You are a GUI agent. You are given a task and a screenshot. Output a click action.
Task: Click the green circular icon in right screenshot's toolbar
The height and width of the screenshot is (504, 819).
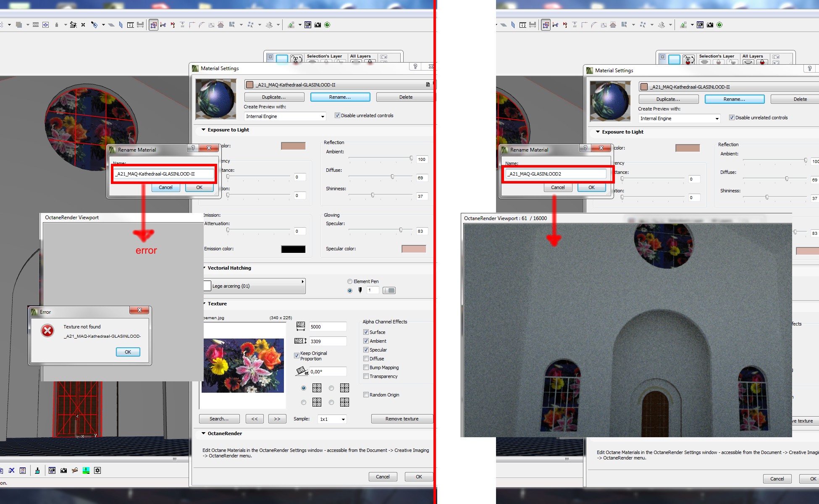[x=719, y=25]
